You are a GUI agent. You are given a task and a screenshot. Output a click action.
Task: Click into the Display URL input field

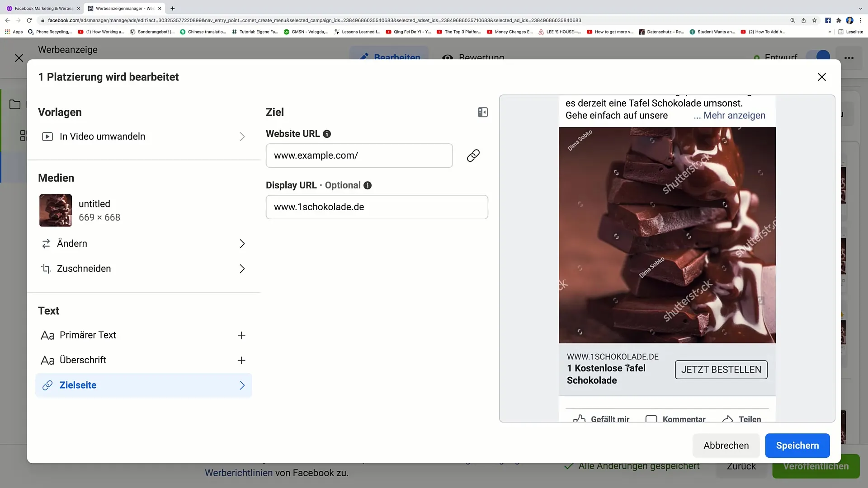377,207
